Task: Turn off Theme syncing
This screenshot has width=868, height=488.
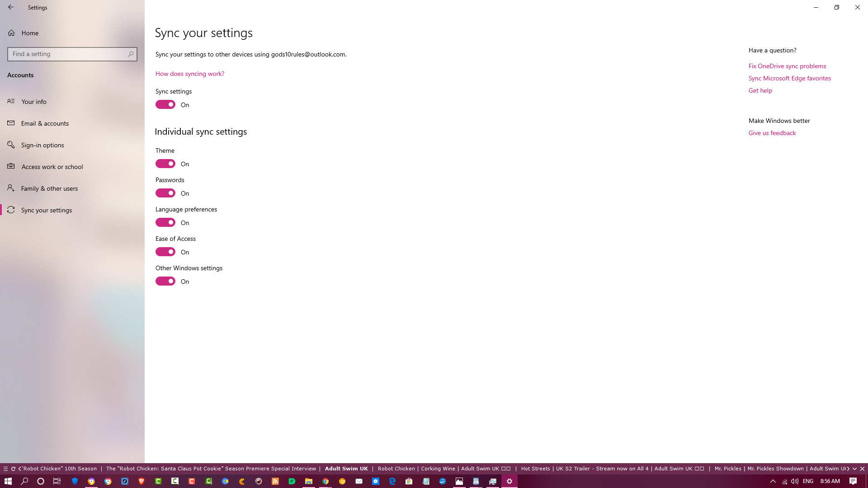Action: (x=165, y=164)
